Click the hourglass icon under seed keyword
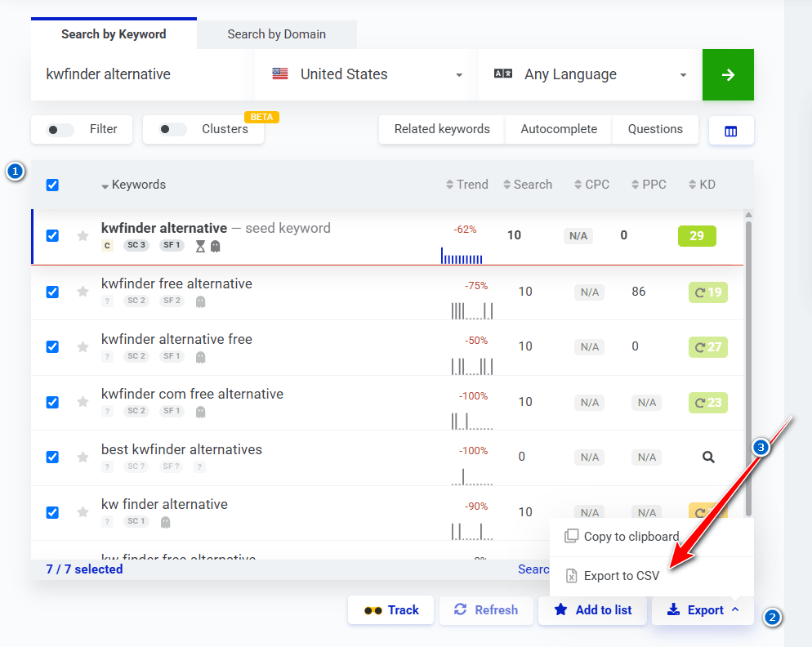Screen dimensions: 812x647 (200, 246)
